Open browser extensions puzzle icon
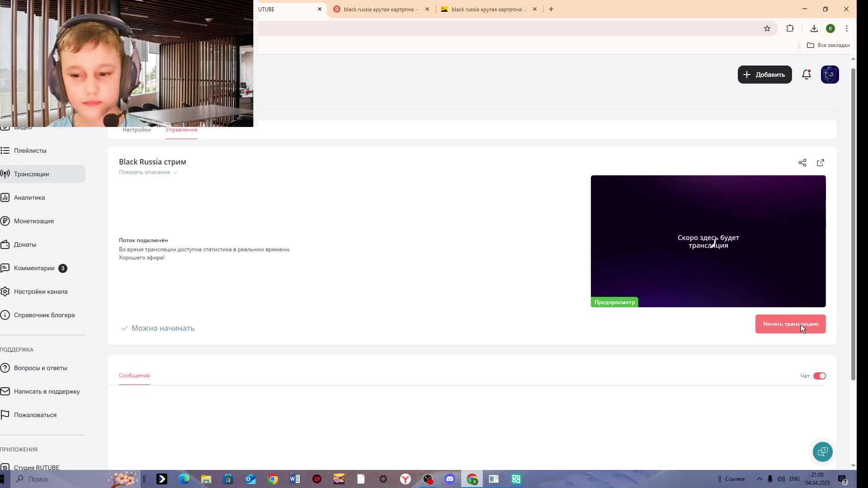868x488 pixels. [790, 28]
